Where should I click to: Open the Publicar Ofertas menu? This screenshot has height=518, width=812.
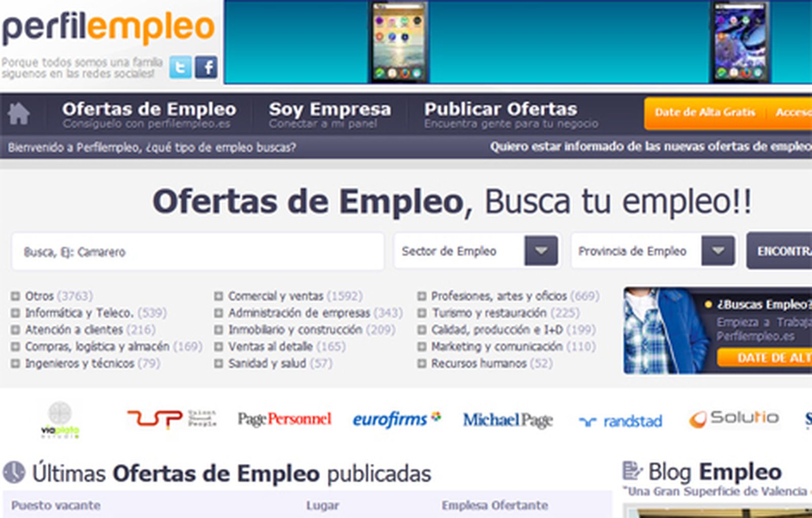tap(511, 115)
